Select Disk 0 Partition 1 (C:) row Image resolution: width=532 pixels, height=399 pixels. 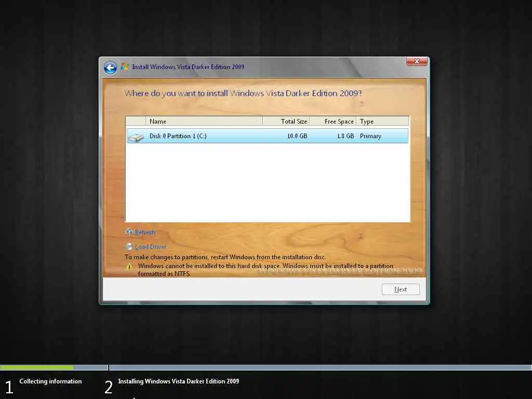tap(268, 136)
